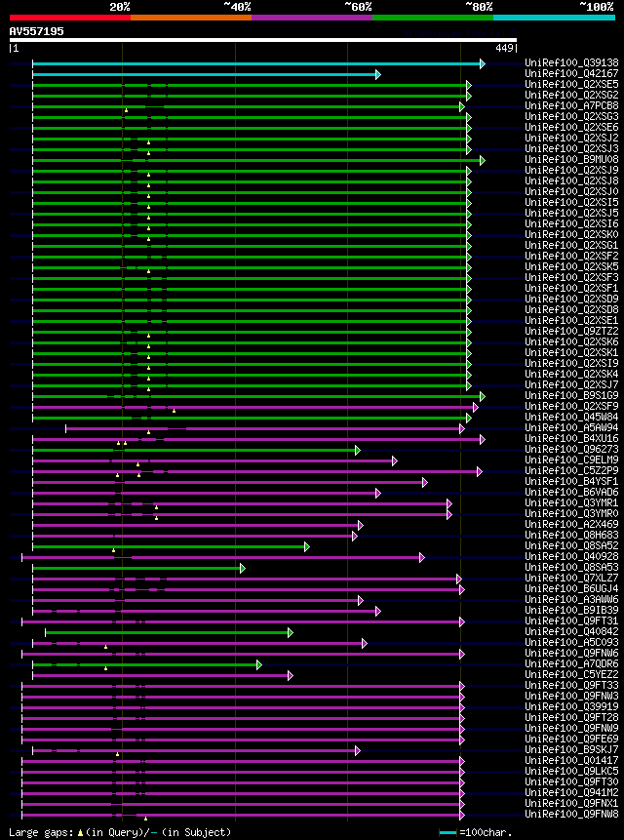
Task: Click arrowhead ending A2X469 alignment bar
Action: click(360, 525)
